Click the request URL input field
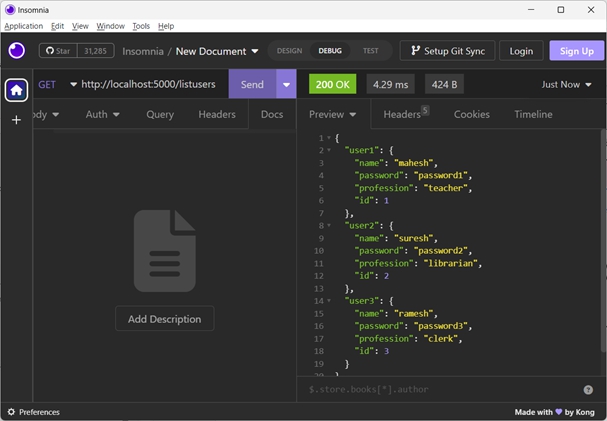Viewport: 607px width, 421px height. pyautogui.click(x=150, y=84)
